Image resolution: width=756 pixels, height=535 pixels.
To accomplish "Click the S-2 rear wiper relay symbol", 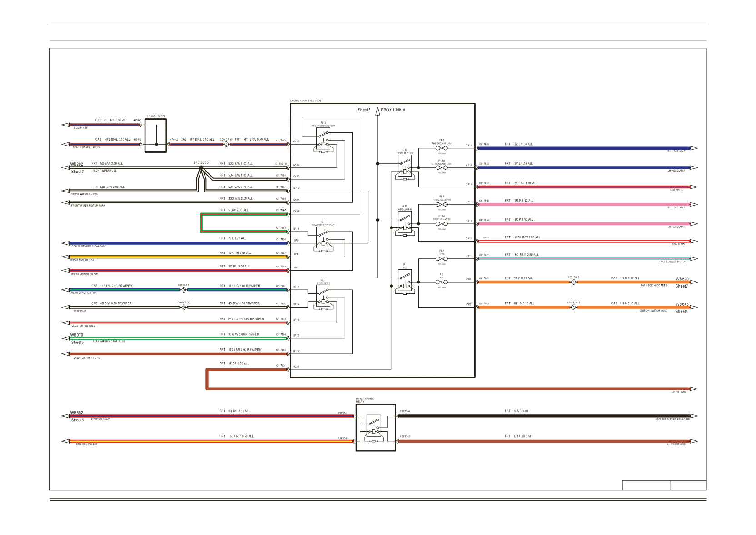I will 323,297.
